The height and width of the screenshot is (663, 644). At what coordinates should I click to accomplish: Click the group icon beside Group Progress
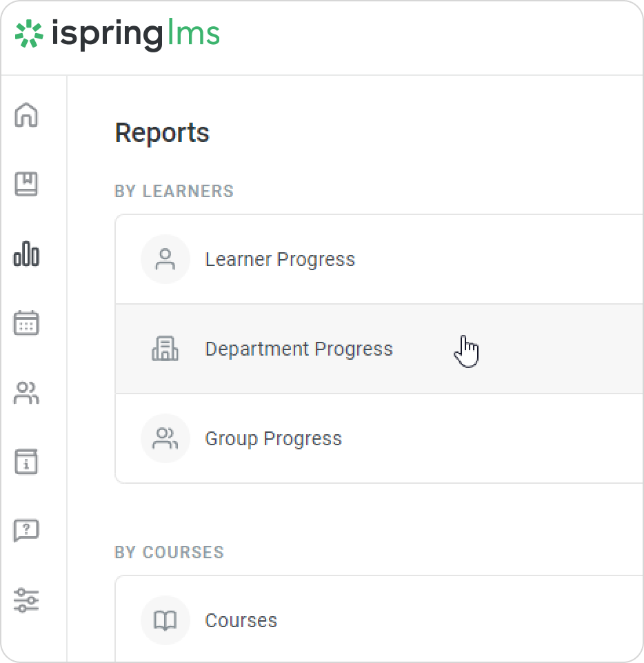pyautogui.click(x=165, y=438)
